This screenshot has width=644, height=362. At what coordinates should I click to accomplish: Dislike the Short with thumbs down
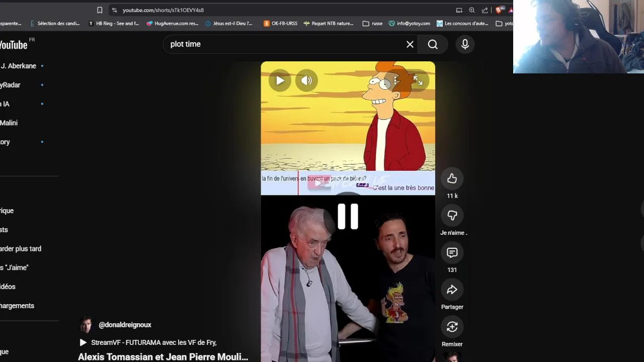click(452, 216)
